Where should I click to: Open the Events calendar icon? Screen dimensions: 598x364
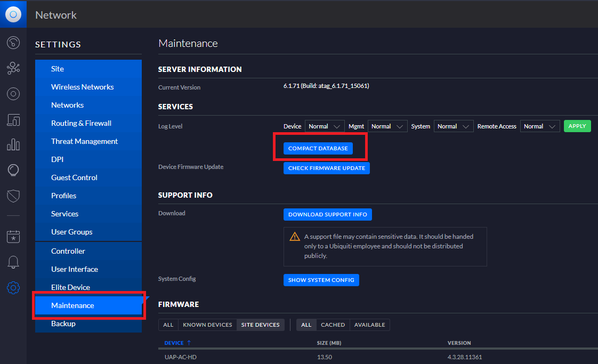(x=13, y=237)
